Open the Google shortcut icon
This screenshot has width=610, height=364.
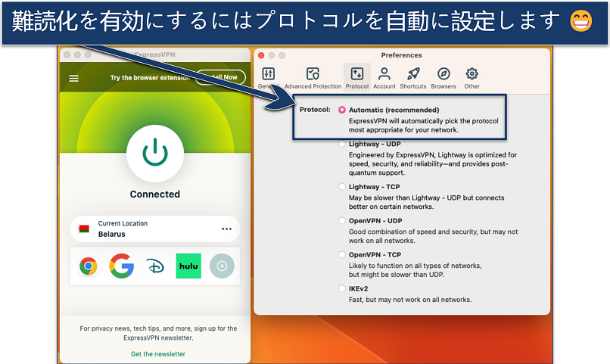pos(121,266)
